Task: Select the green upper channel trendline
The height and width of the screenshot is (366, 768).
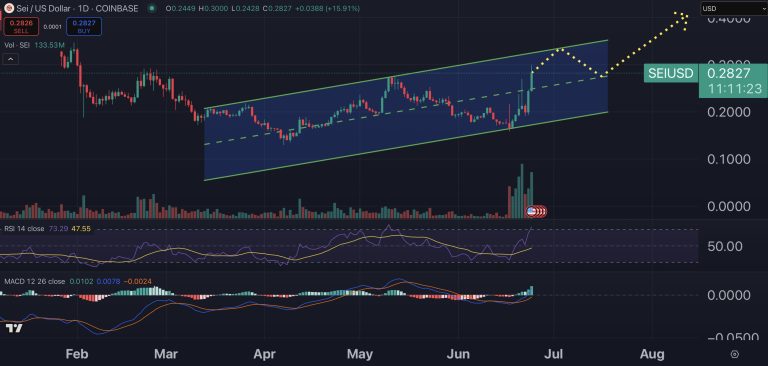Action: tap(406, 74)
